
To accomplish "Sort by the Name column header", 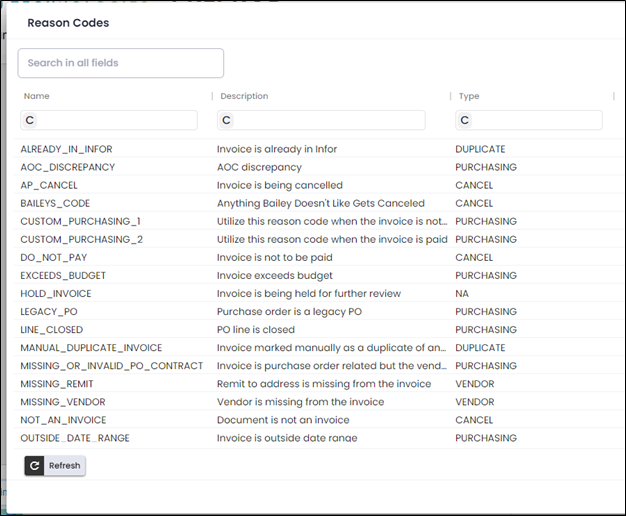I will [37, 96].
